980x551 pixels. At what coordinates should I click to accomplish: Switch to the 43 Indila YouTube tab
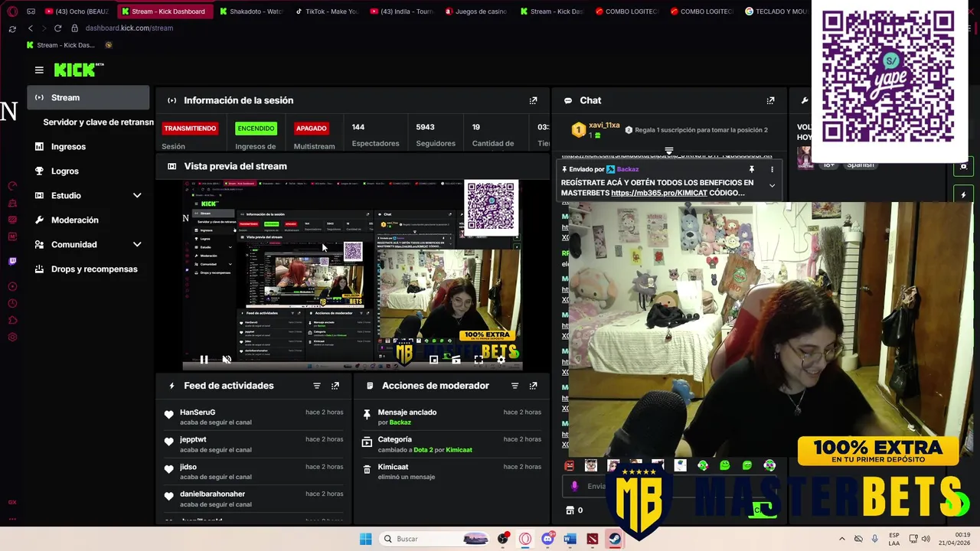click(x=400, y=11)
